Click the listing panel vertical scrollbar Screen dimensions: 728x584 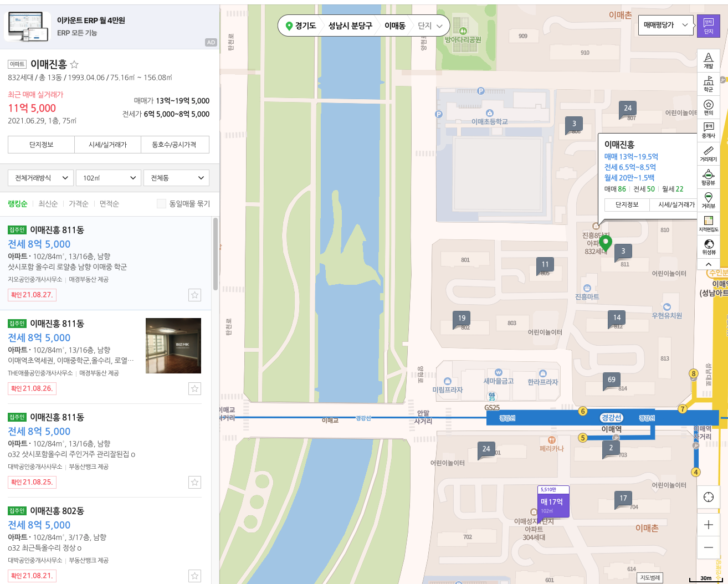216,254
